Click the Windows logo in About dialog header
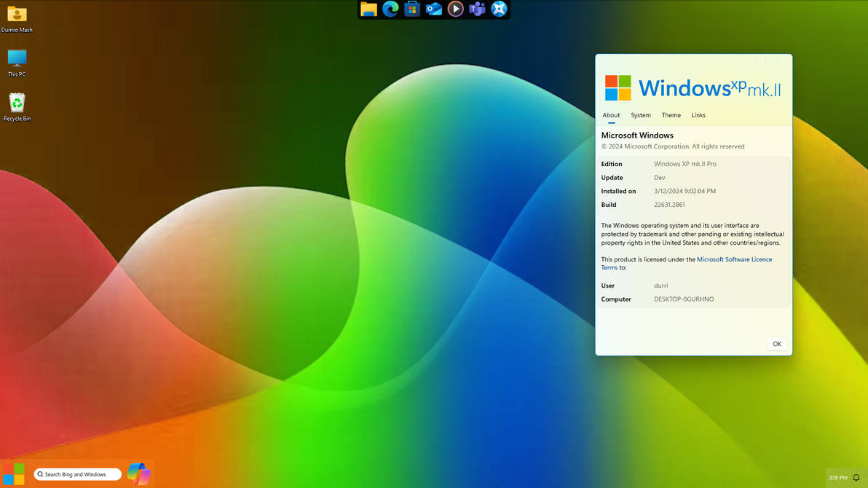This screenshot has height=488, width=868. (x=618, y=88)
